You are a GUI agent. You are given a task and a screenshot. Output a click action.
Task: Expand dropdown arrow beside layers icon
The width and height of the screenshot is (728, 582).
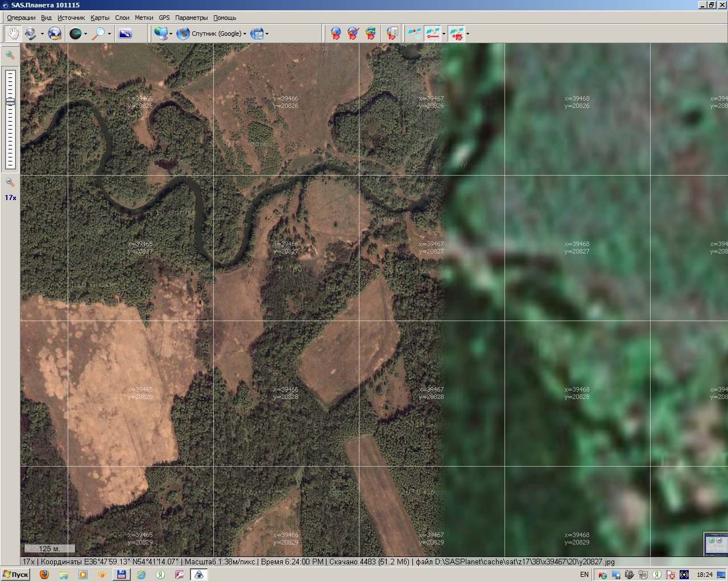[267, 34]
